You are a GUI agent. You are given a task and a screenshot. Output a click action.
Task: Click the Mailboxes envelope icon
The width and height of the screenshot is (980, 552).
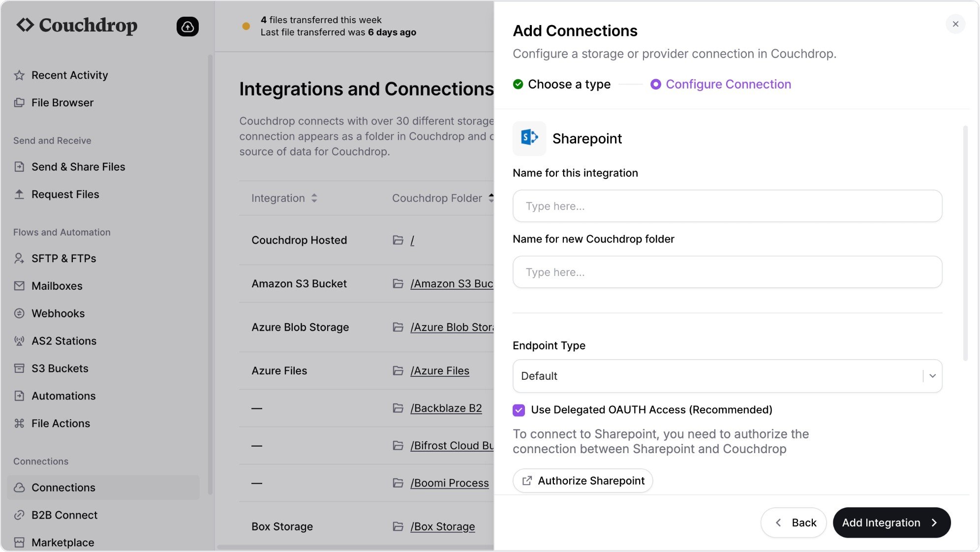[x=19, y=286]
